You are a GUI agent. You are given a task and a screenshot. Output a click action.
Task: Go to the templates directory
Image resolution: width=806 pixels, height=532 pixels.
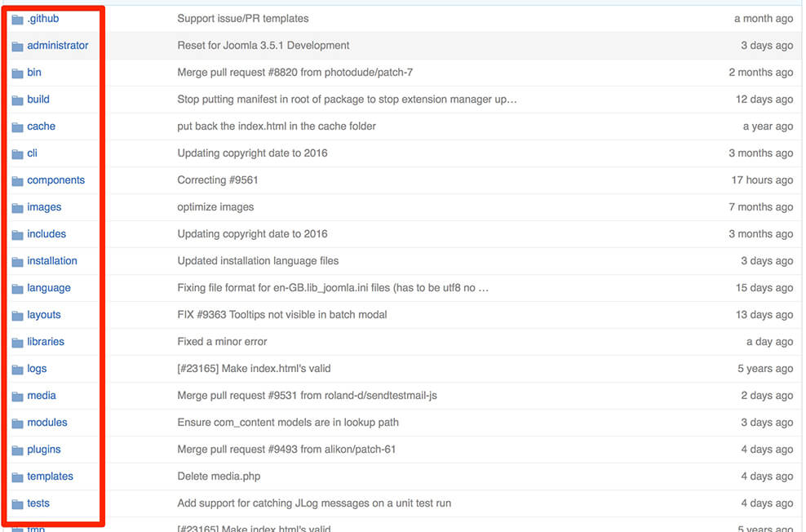tap(50, 477)
